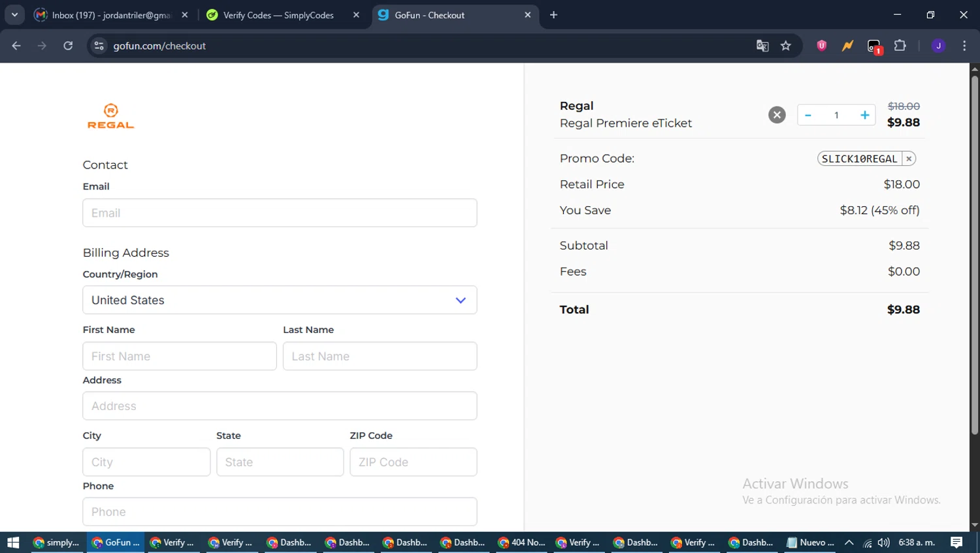The width and height of the screenshot is (980, 553).
Task: Focus the ZIP Code field
Action: [x=413, y=462]
